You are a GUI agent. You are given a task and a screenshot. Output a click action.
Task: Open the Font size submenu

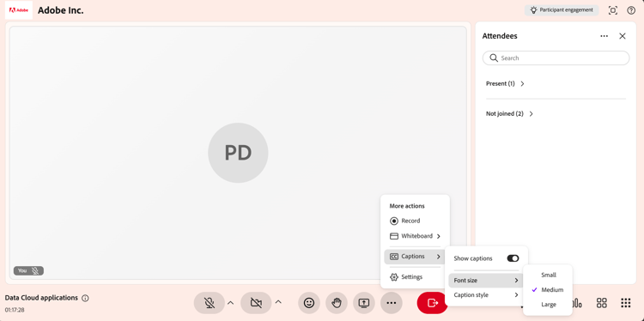click(x=486, y=281)
